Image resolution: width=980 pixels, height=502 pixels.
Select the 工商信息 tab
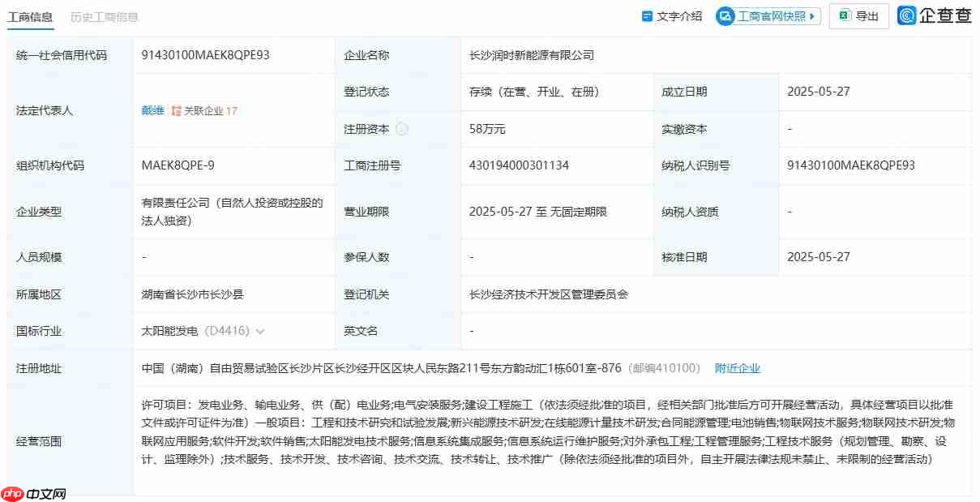(x=31, y=15)
